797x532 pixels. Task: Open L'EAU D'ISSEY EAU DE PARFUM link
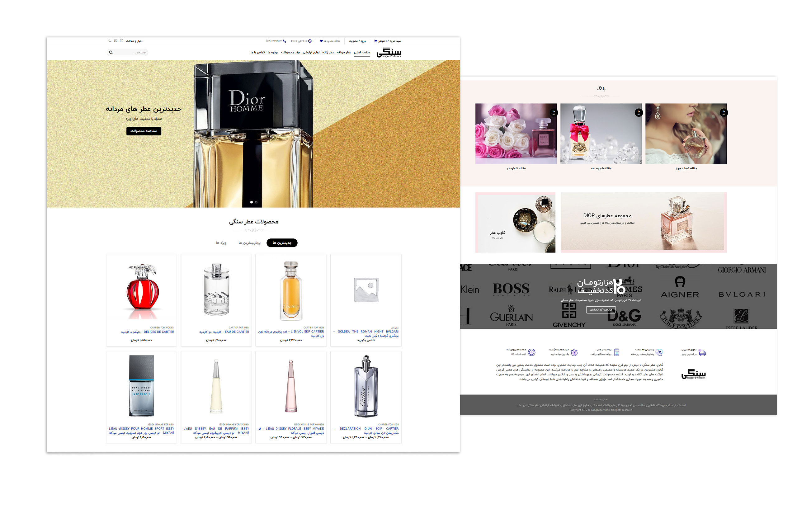216,431
